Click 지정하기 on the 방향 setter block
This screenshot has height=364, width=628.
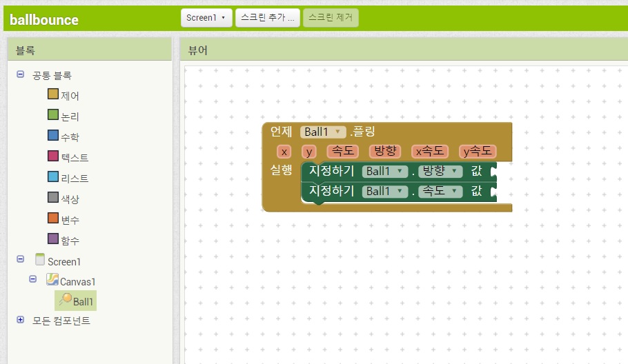point(332,171)
